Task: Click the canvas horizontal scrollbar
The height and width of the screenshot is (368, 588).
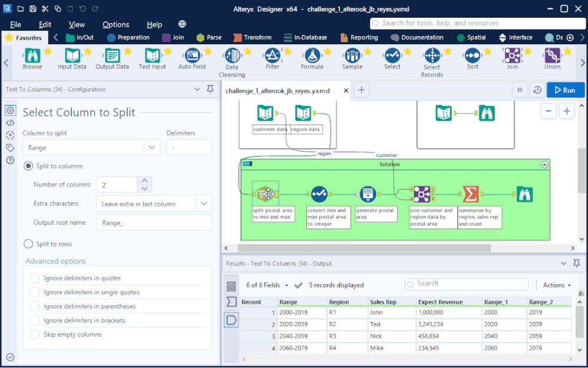Action: [x=364, y=248]
